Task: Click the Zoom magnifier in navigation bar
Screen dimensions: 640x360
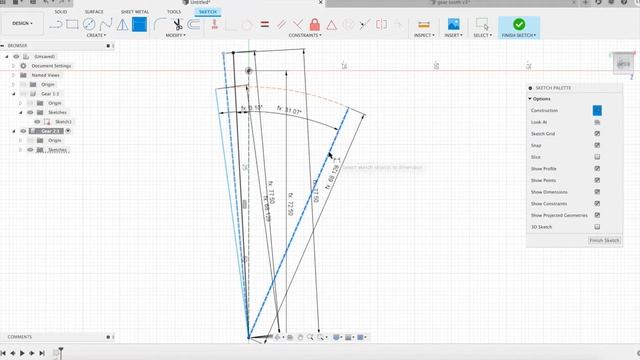Action: tap(311, 337)
